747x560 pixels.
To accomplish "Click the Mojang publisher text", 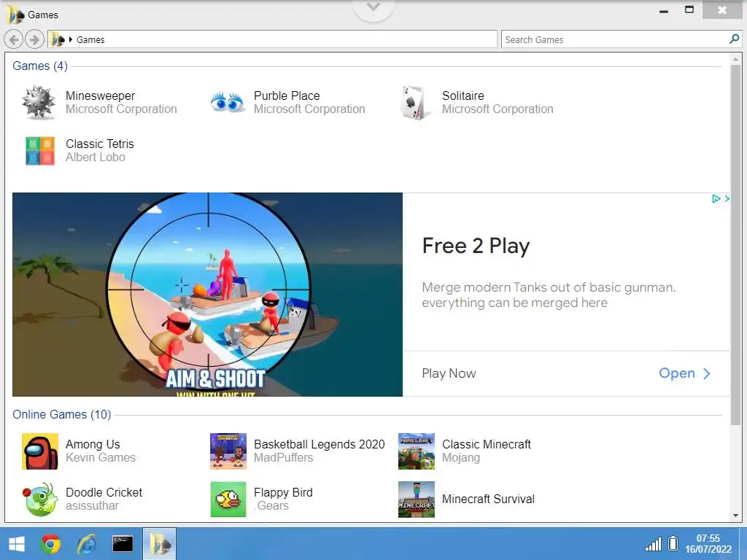I will pyautogui.click(x=461, y=458).
